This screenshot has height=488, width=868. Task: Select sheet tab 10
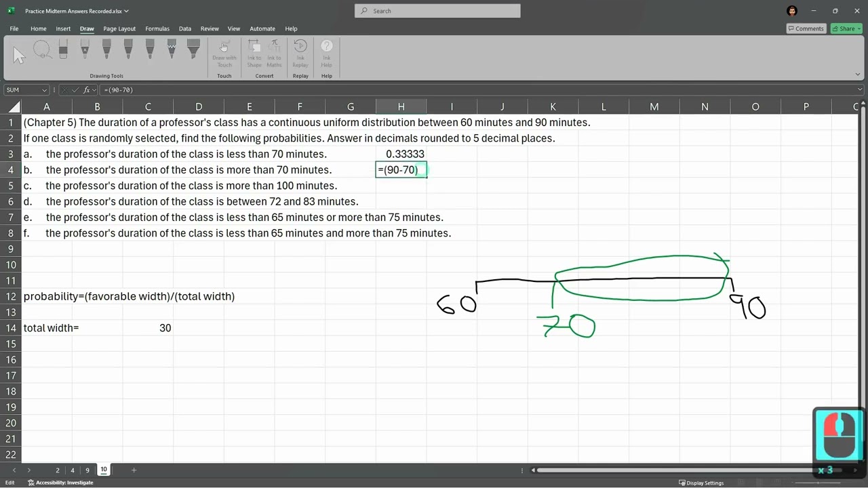click(x=104, y=470)
